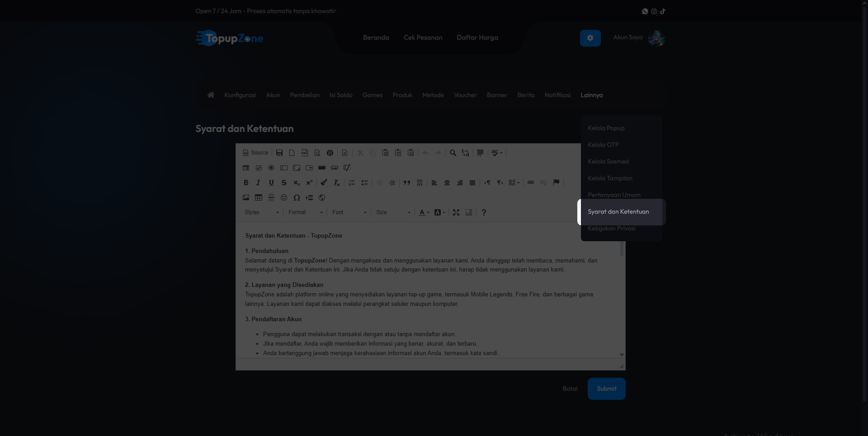868x436 pixels.
Task: Toggle Underline formatting
Action: [x=271, y=183]
